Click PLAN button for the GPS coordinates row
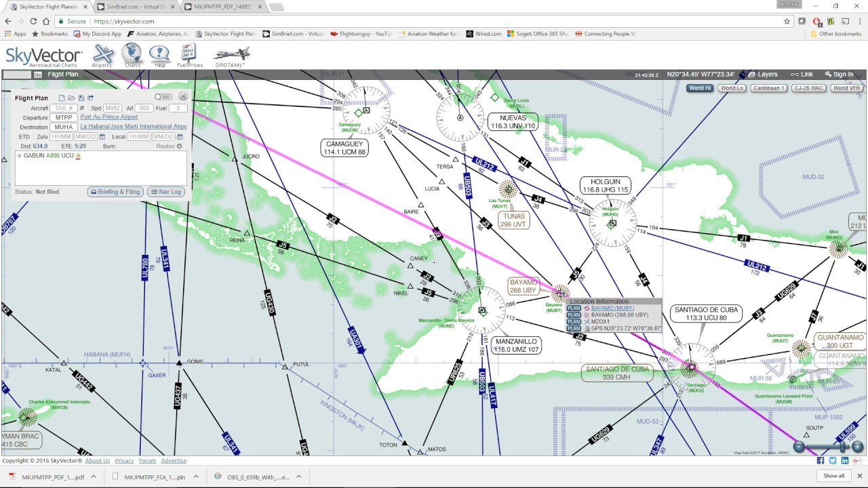 (x=574, y=329)
